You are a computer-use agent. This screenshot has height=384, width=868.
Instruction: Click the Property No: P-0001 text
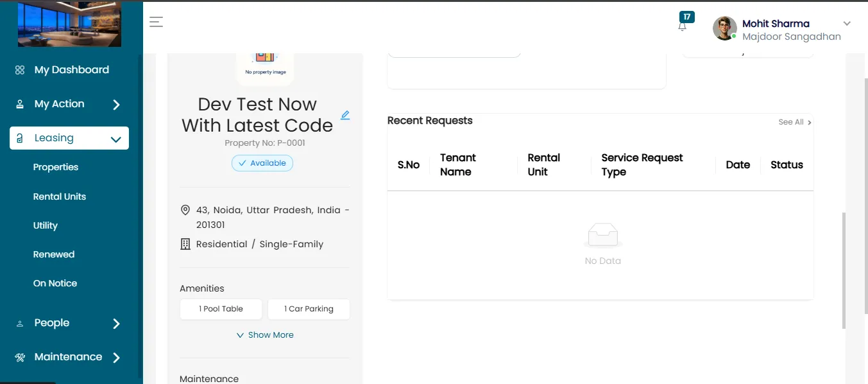click(265, 143)
